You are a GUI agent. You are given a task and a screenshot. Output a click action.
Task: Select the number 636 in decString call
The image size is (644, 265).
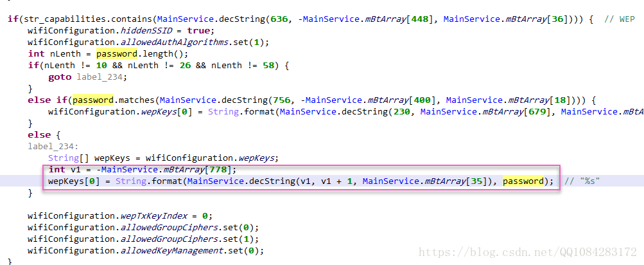click(x=279, y=19)
